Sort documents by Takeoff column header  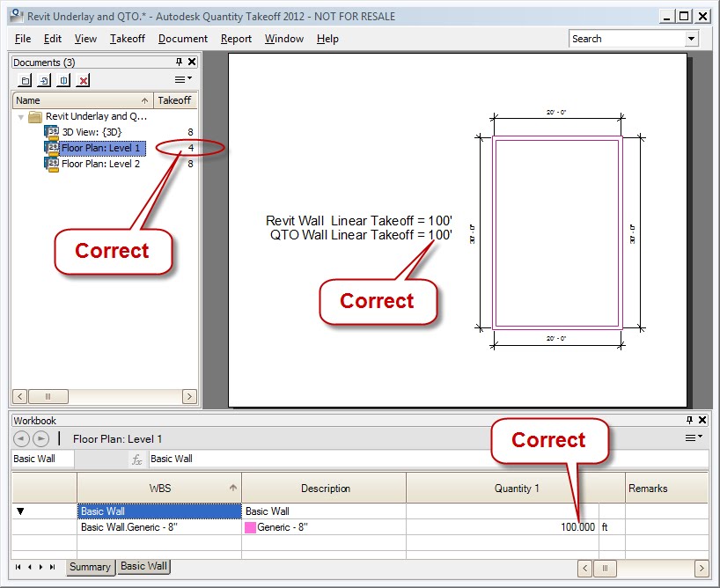coord(174,100)
